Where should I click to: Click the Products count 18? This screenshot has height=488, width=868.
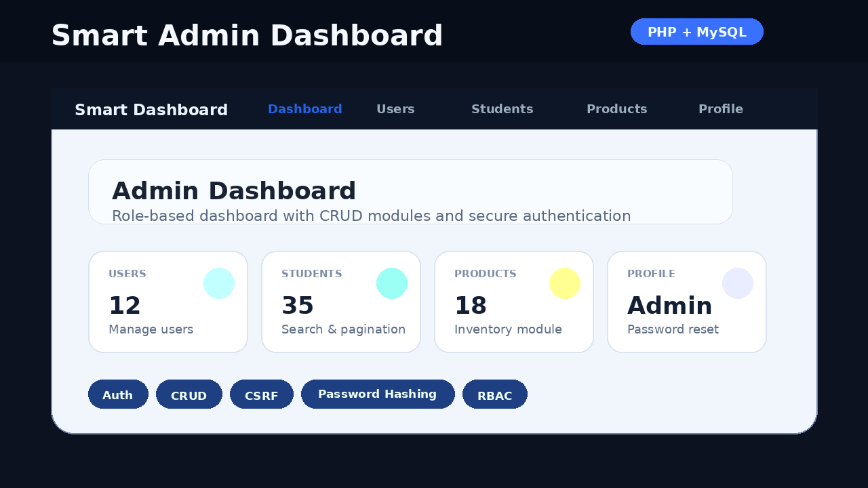471,306
